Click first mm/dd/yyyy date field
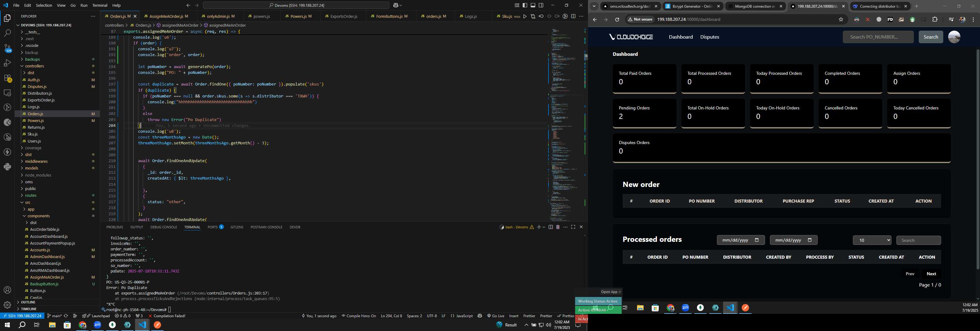 [x=740, y=240]
